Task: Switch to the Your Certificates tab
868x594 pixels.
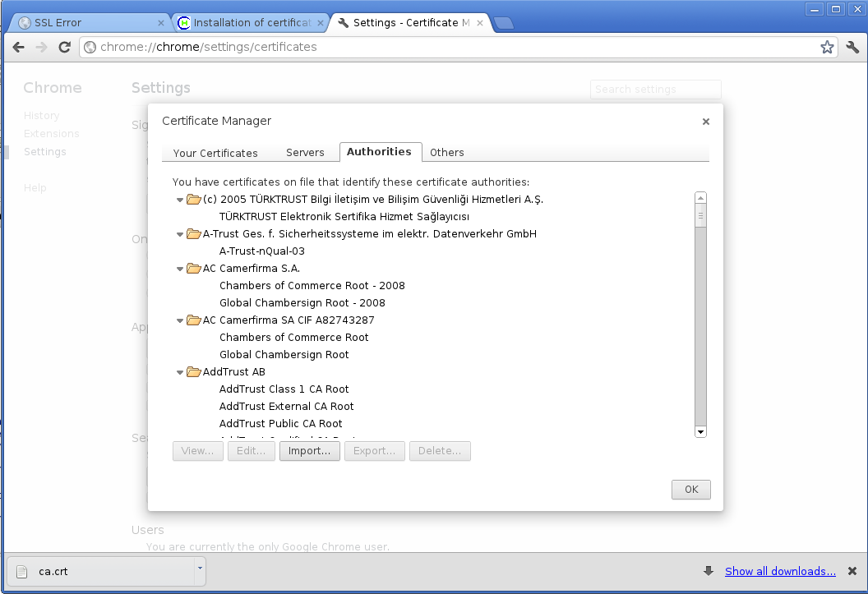Action: 215,153
